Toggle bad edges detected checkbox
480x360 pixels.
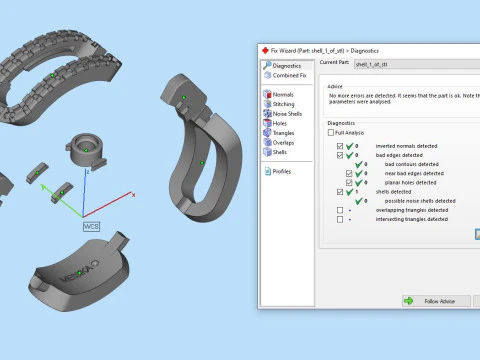coord(340,155)
